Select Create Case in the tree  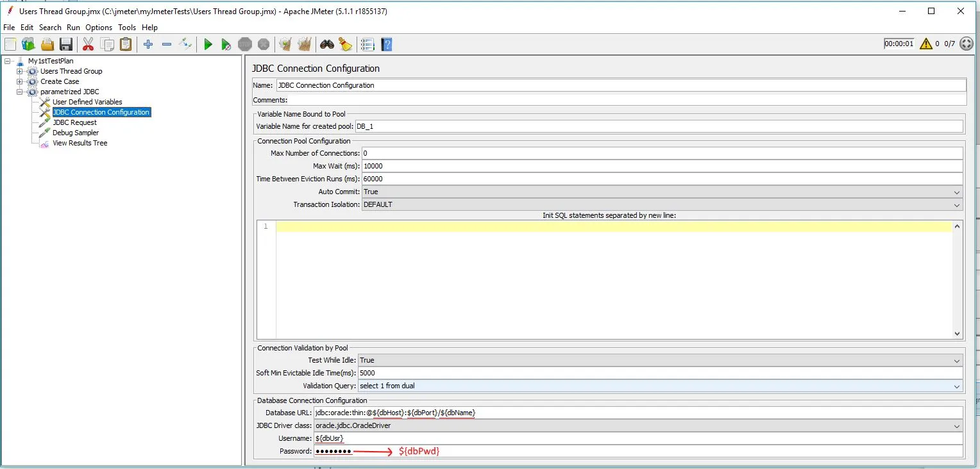tap(60, 81)
